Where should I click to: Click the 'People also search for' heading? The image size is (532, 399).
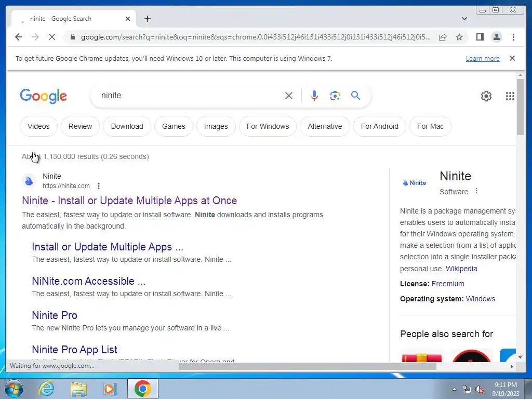(446, 334)
